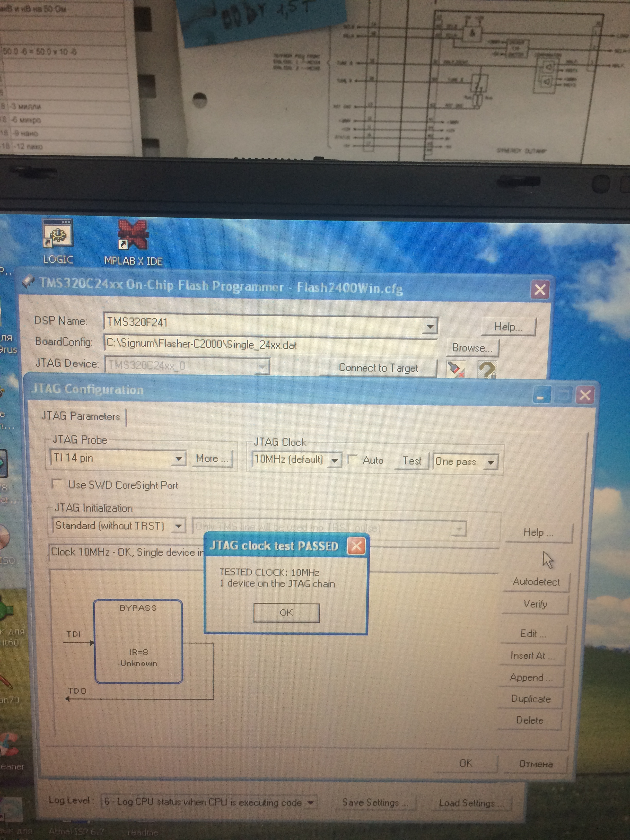Viewport: 630px width, 840px height.
Task: Confirm JTAG Configuration with its OK button
Action: click(466, 763)
